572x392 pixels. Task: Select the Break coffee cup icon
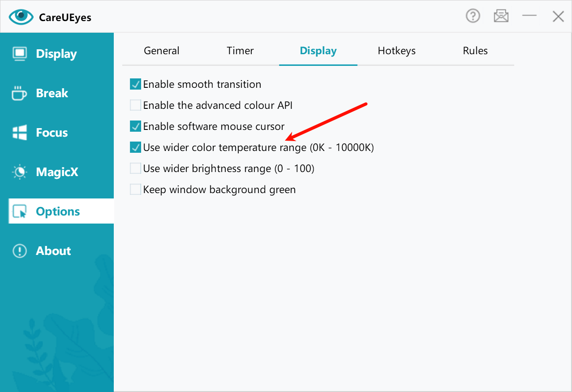[x=19, y=93]
